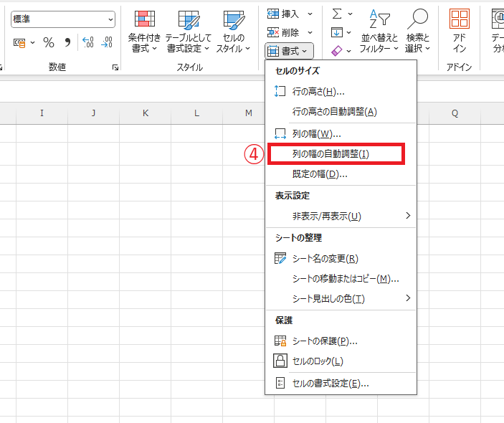Apply comma style number format
Screen dimensions: 504x423
[x=67, y=42]
